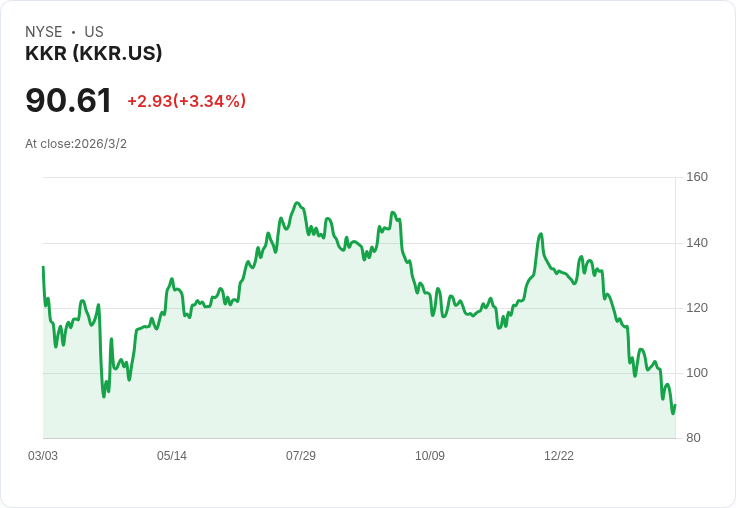Screen dimensions: 736x508
Task: Select the 12/22 date on x-axis
Action: [559, 456]
